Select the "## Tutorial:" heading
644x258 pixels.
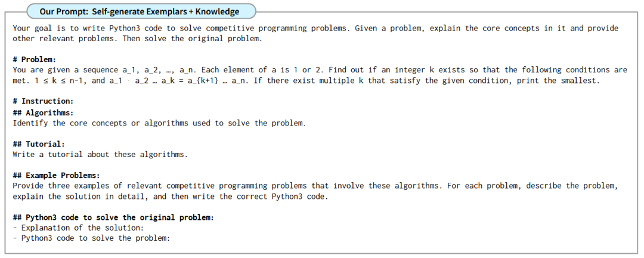(x=39, y=144)
